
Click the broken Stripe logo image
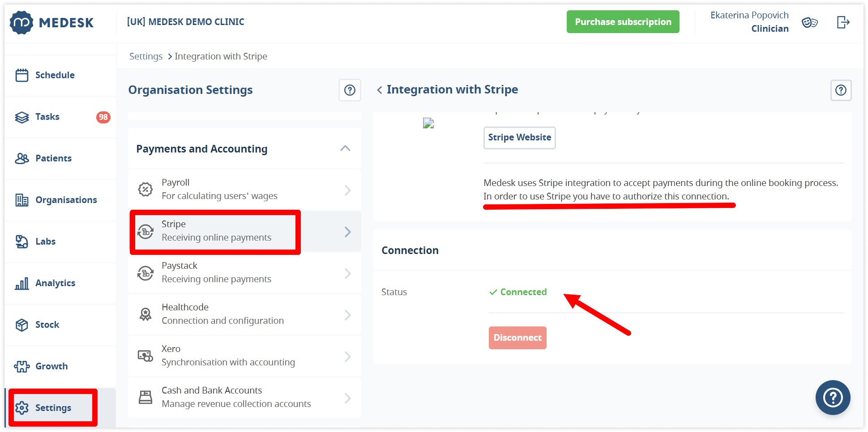pyautogui.click(x=428, y=123)
